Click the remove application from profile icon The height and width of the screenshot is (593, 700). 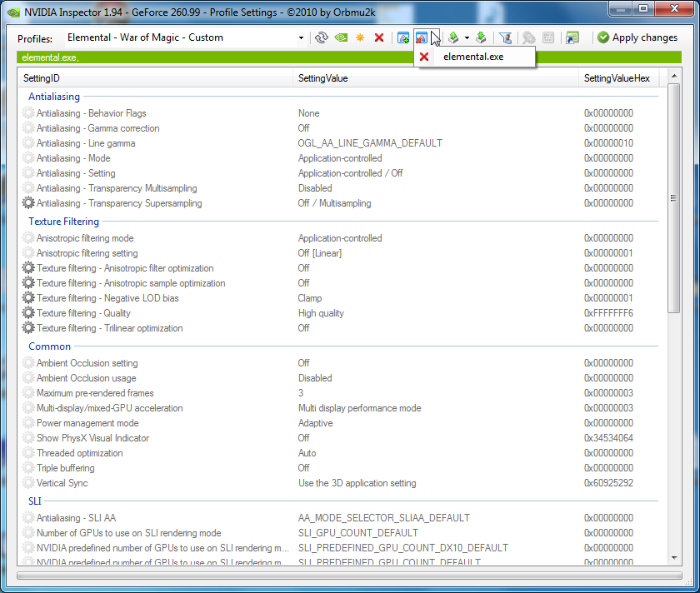pos(422,37)
